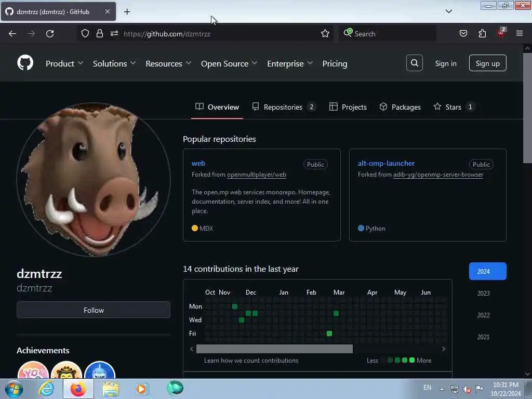Go back with browser back arrow

[12, 34]
